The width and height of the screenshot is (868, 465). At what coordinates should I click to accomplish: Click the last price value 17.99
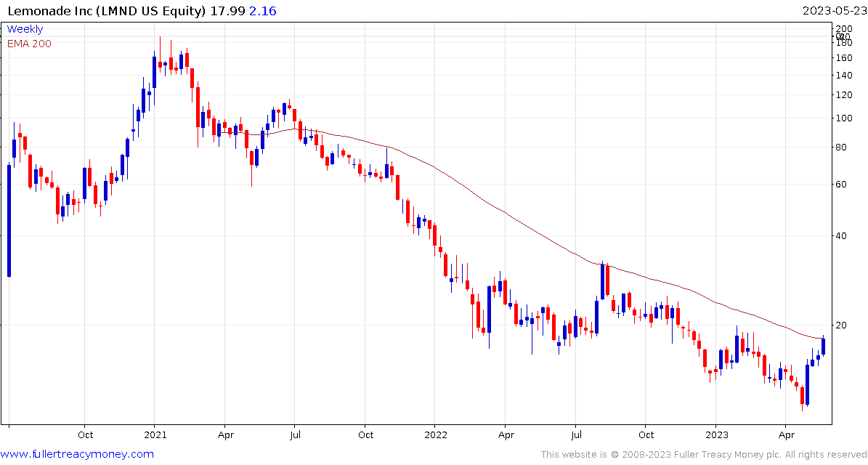[228, 10]
